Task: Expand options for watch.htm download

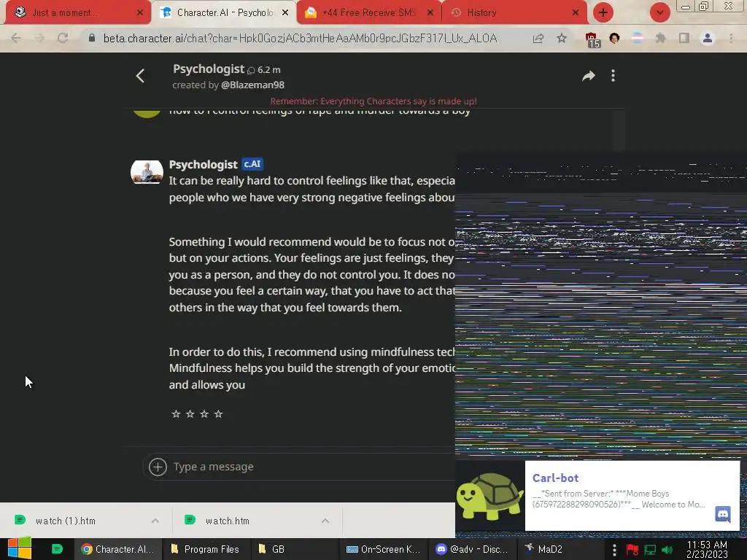Action: pyautogui.click(x=325, y=521)
